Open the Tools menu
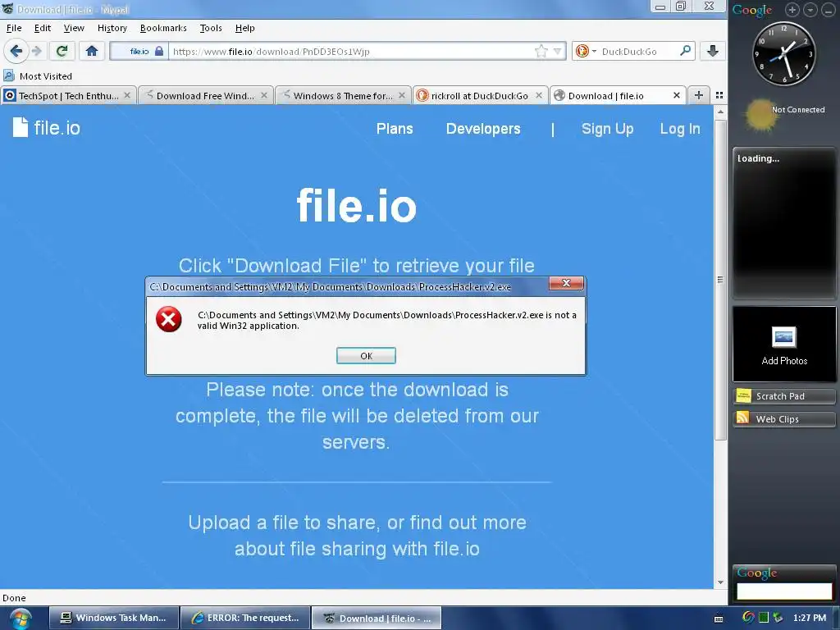The height and width of the screenshot is (630, 840). 211,28
